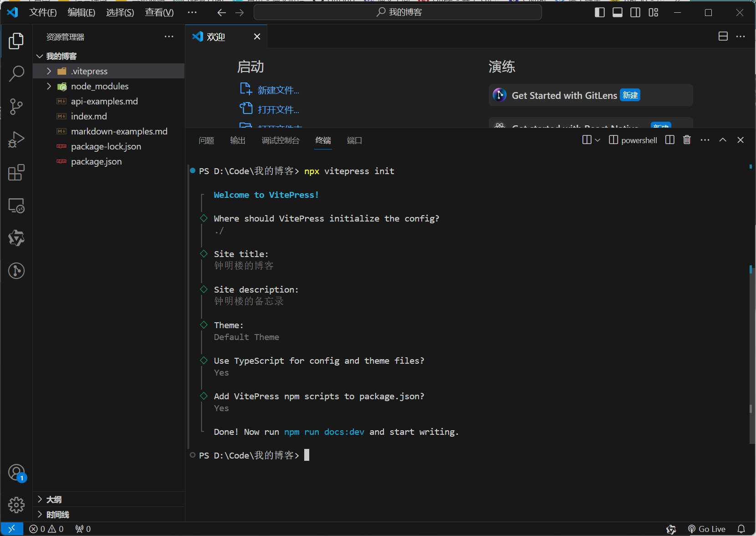Go back in navigation history
756x536 pixels.
[x=222, y=12]
